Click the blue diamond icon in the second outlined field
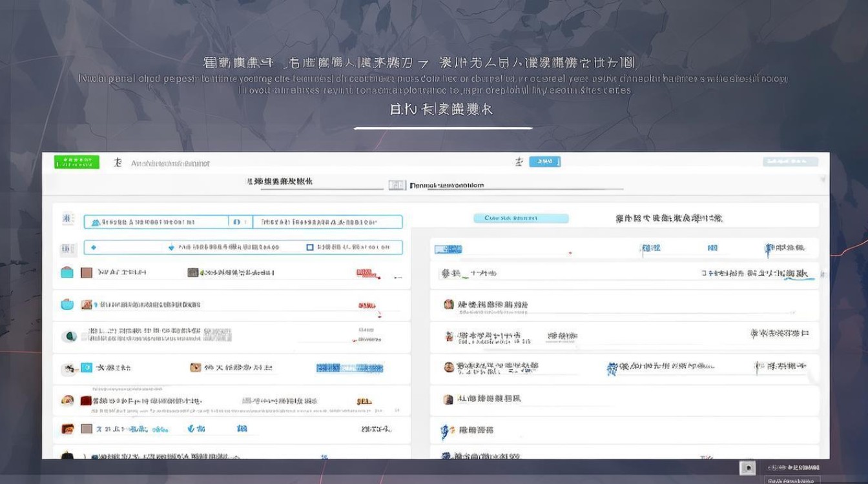 tap(94, 247)
